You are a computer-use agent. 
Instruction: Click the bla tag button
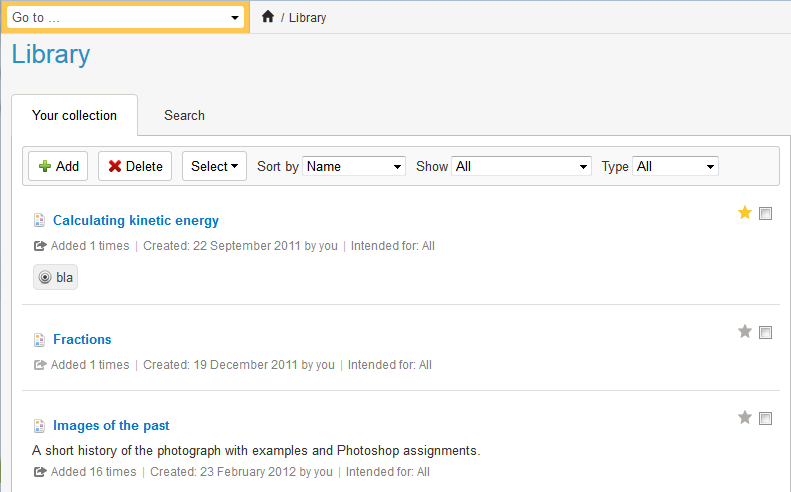[x=55, y=277]
